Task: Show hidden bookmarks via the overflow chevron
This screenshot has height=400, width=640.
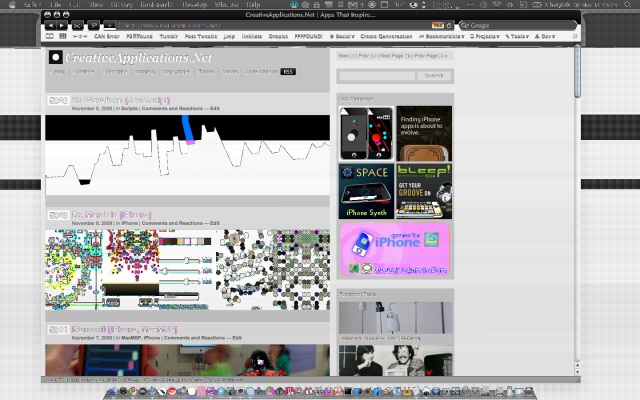Action: (575, 36)
